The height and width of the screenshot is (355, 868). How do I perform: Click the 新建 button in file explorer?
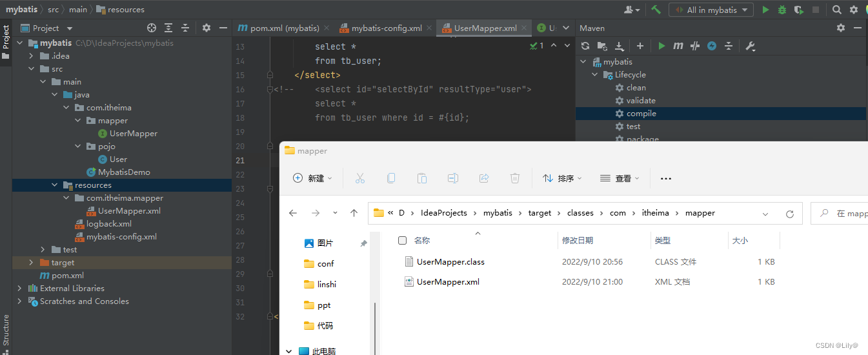(313, 178)
